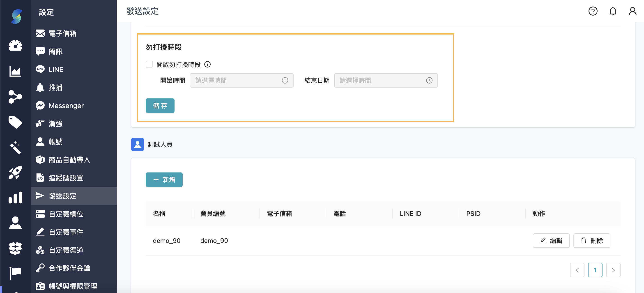This screenshot has width=644, height=293.
Task: Open the Messenger settings menu item
Action: pyautogui.click(x=66, y=106)
